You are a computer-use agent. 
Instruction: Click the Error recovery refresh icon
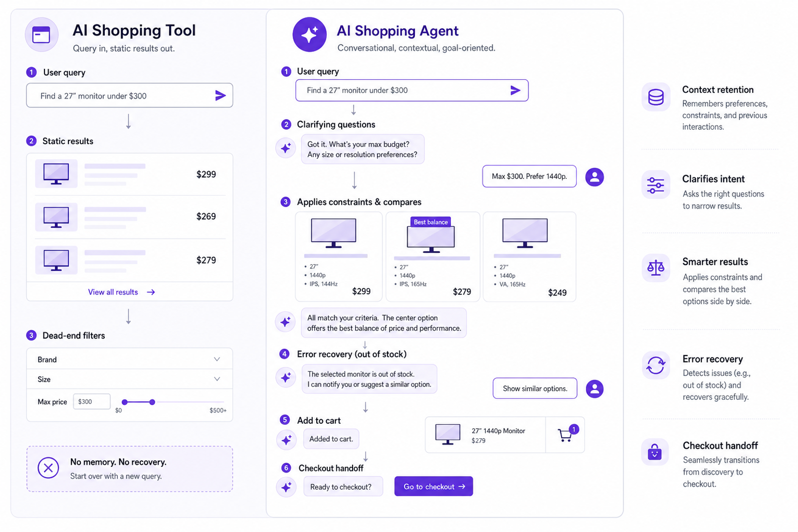pyautogui.click(x=656, y=365)
